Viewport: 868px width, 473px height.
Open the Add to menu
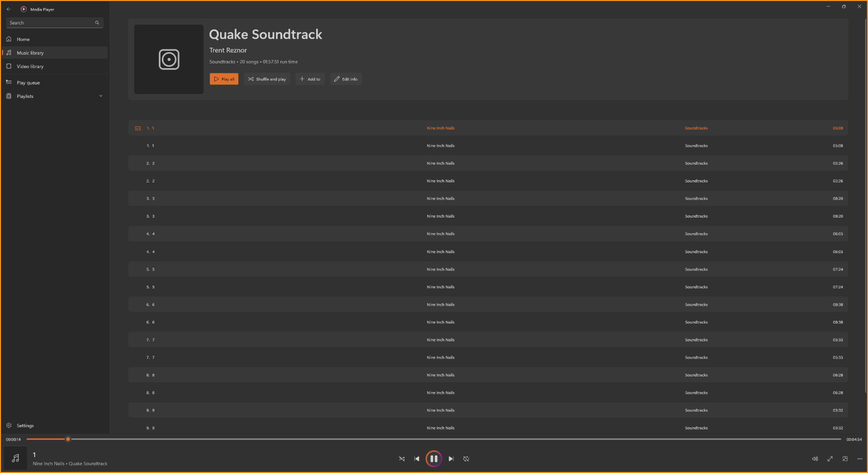[x=310, y=79]
